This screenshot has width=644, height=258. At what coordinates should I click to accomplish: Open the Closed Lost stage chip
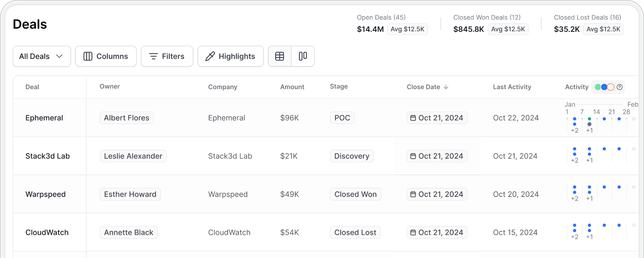click(x=355, y=232)
